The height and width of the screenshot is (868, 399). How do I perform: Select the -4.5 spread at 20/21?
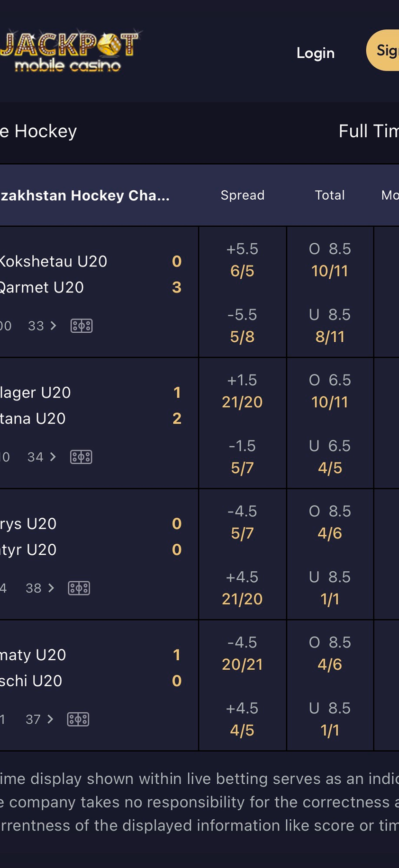242,653
